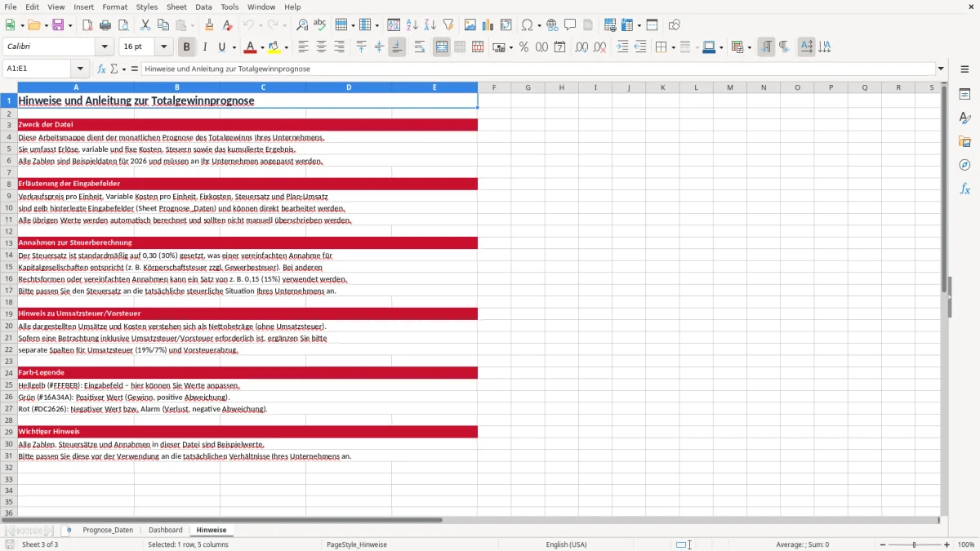Open Find and Replace
Screen dimensions: 980x551
click(302, 25)
